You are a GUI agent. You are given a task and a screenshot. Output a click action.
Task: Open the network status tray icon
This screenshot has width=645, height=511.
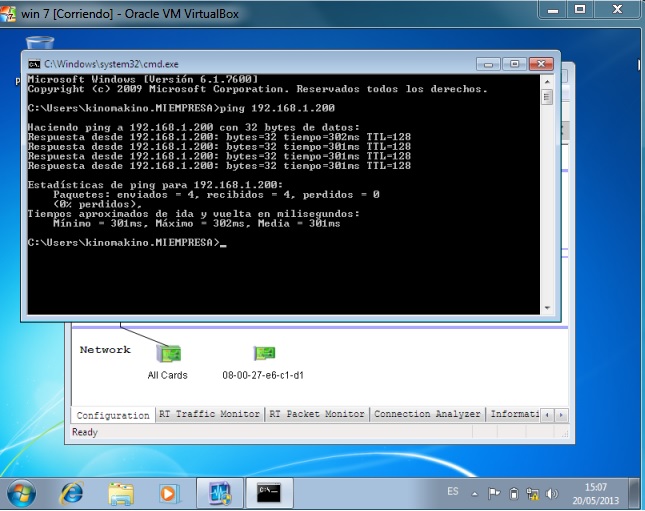tap(532, 493)
